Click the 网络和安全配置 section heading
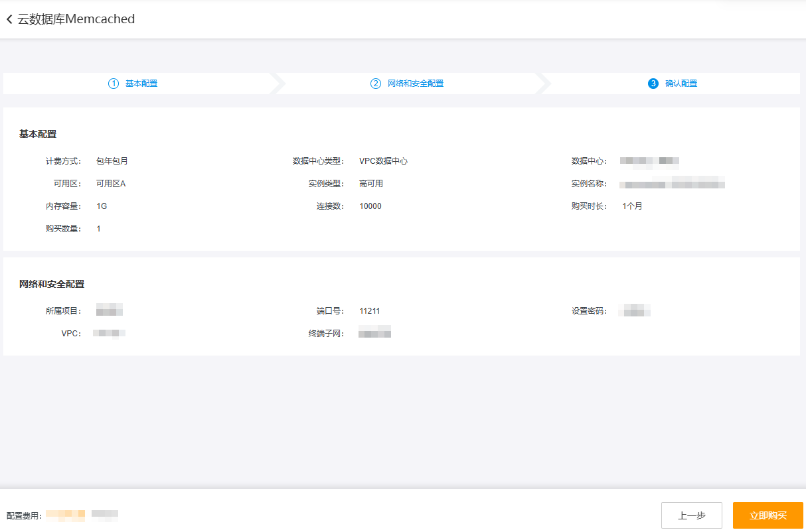Viewport: 806px width, 532px height. click(x=52, y=284)
